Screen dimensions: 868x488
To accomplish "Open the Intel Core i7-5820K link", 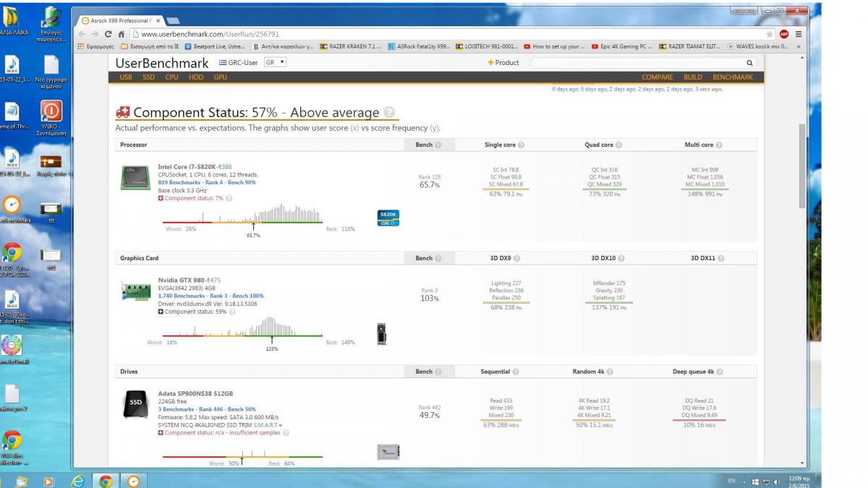I will (187, 167).
